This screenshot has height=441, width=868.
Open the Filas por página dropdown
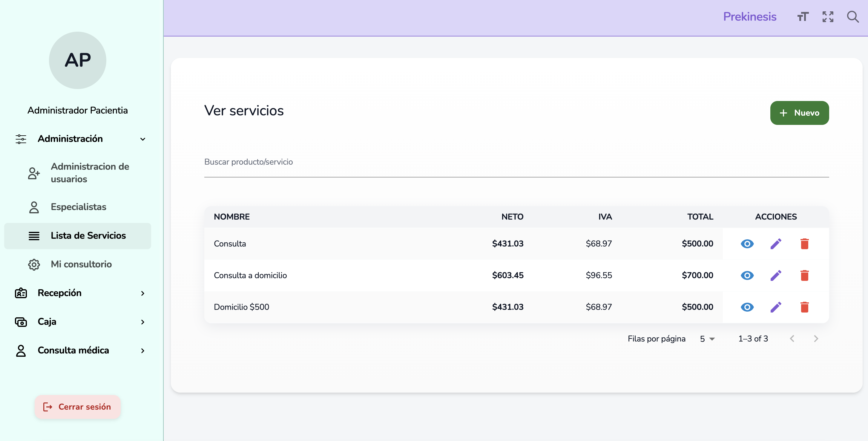tap(707, 339)
